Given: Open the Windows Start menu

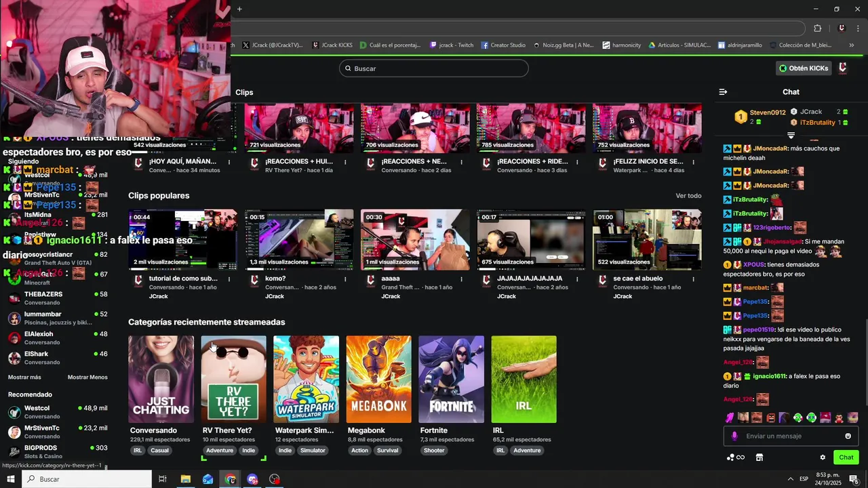Looking at the screenshot, I should click(x=10, y=479).
